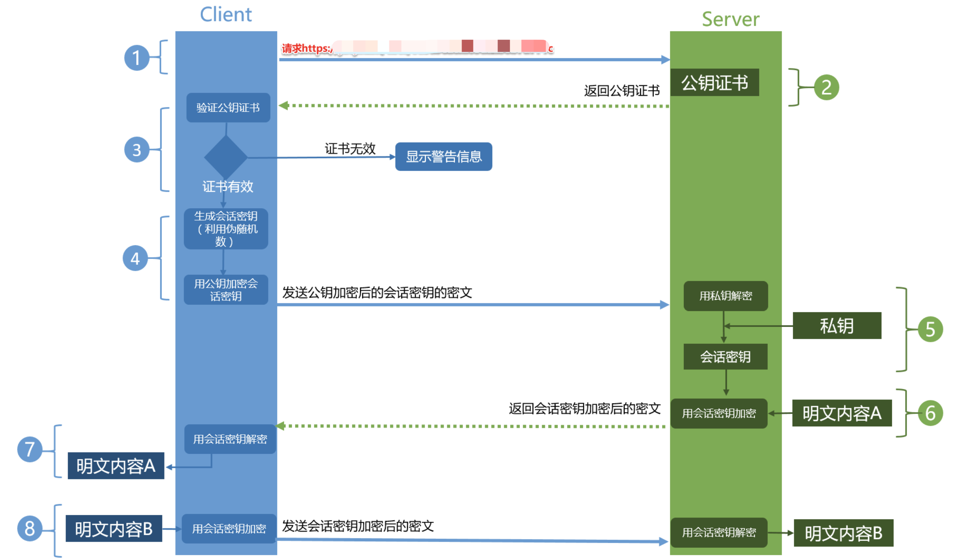The width and height of the screenshot is (961, 560).
Task: Click the Client heading text
Action: [226, 15]
